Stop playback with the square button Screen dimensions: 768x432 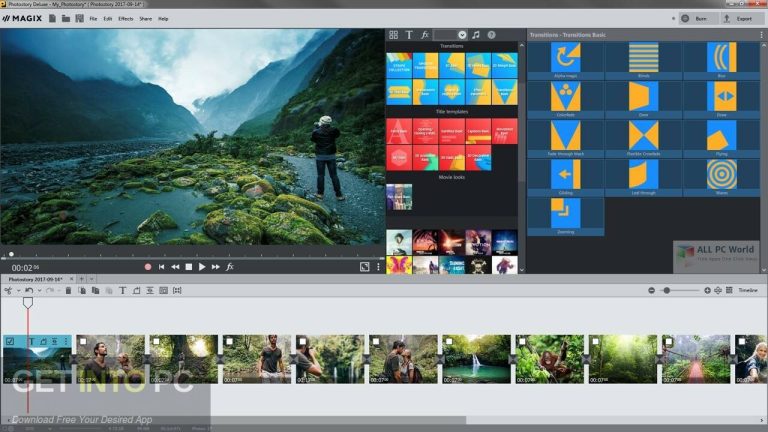189,267
